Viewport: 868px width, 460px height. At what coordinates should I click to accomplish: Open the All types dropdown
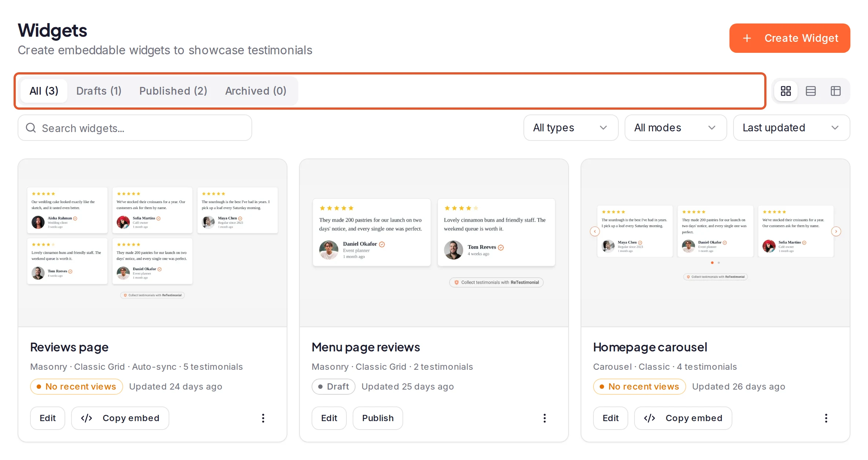(571, 128)
